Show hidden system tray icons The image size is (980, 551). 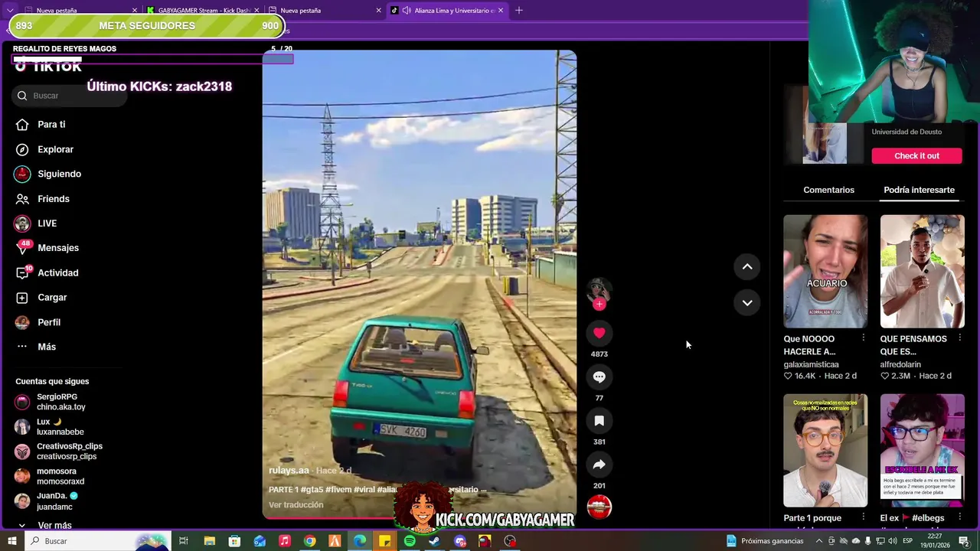[818, 541]
